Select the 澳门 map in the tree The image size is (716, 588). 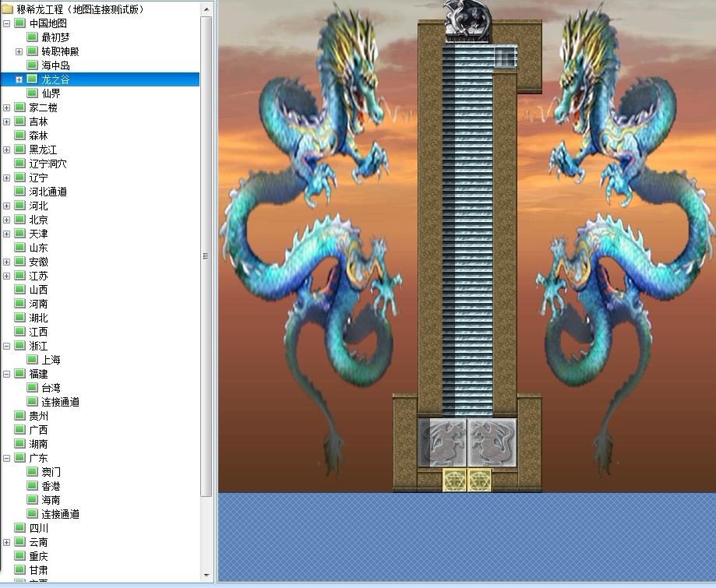(51, 472)
